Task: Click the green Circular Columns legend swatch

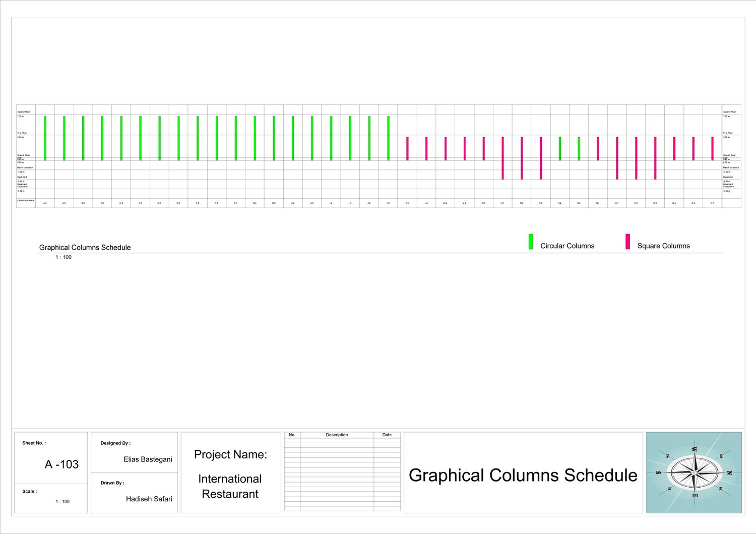Action: point(531,242)
